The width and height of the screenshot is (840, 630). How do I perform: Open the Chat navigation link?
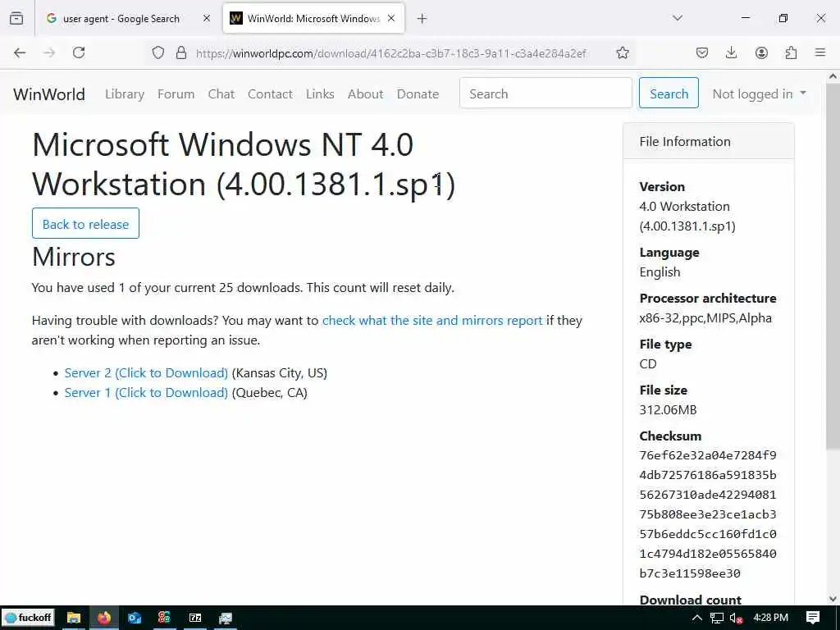tap(221, 94)
